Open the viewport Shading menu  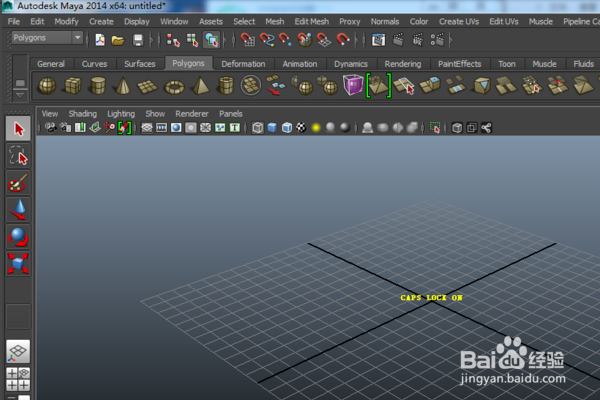click(83, 114)
